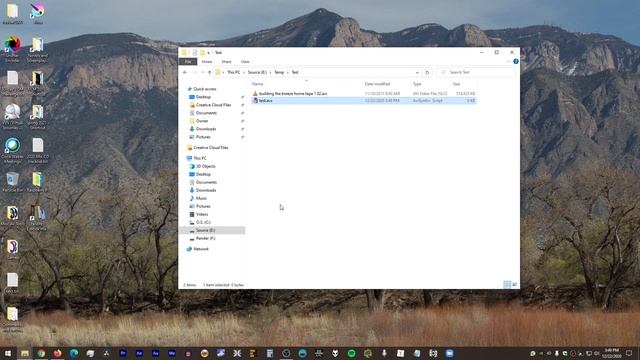
Task: Open Desktop under This PC
Action: (x=203, y=174)
